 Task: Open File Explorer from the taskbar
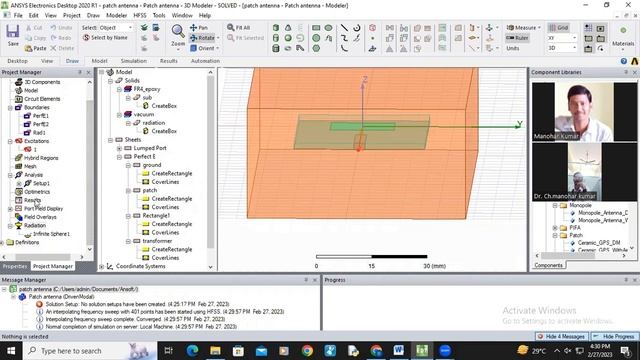(215, 351)
